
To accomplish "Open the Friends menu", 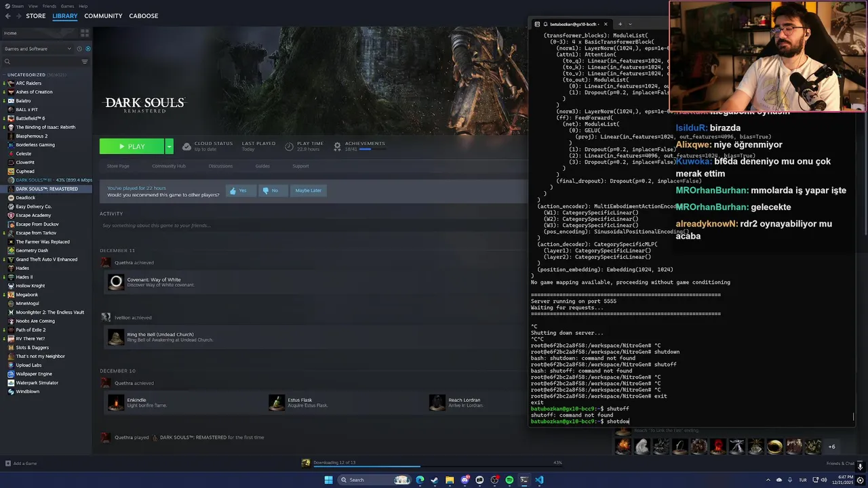I will (x=50, y=6).
